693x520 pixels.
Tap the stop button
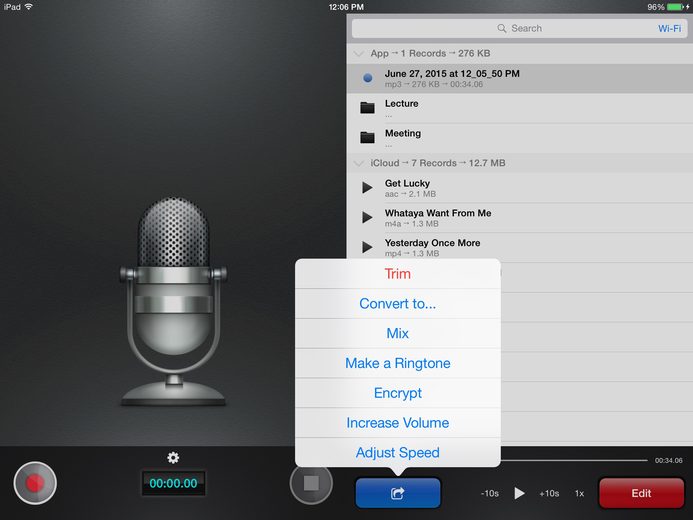[x=311, y=483]
